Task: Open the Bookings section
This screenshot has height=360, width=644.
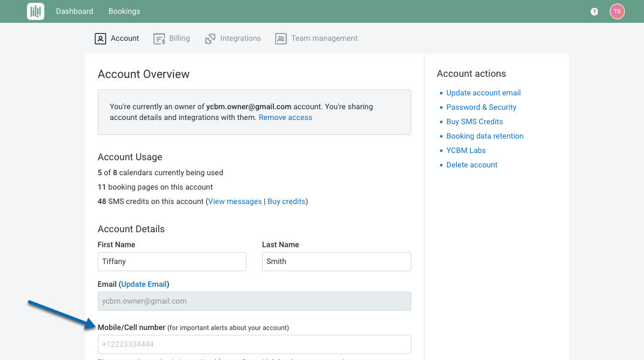Action: click(x=124, y=11)
